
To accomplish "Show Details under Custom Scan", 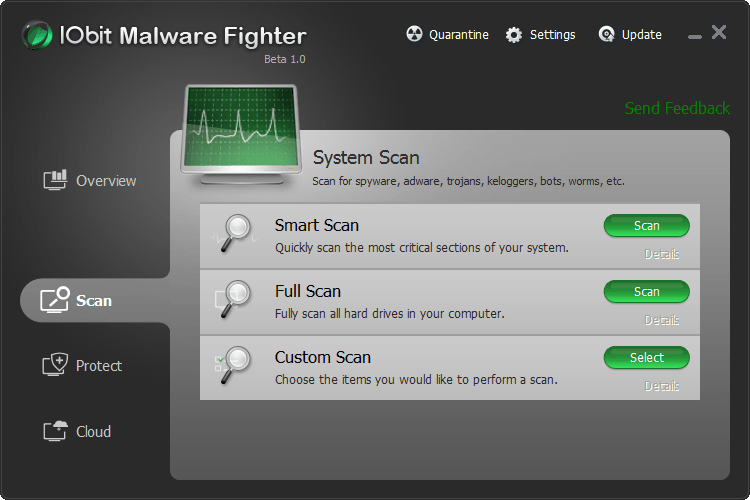I will pos(662,386).
